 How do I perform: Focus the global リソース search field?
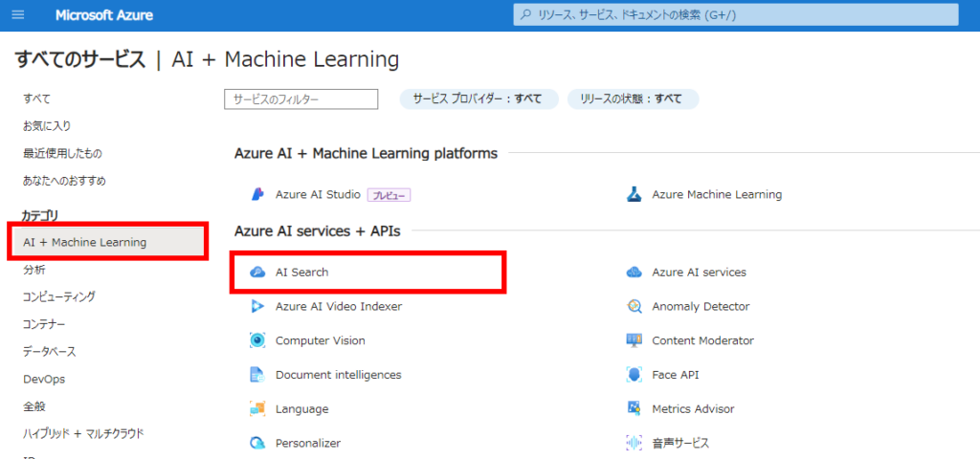[x=736, y=15]
